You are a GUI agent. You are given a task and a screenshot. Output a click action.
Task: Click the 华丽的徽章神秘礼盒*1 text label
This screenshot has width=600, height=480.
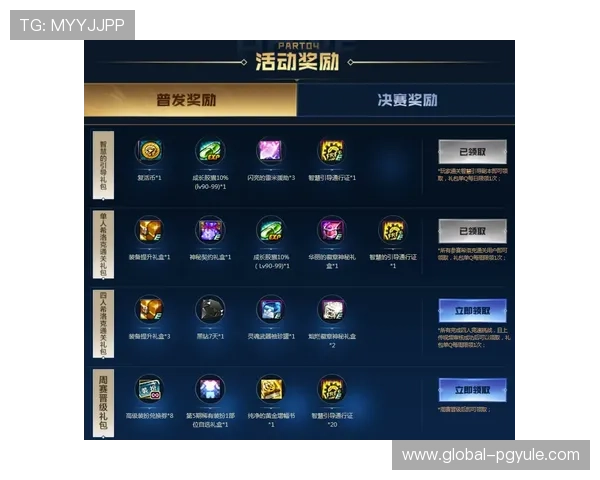click(x=332, y=261)
